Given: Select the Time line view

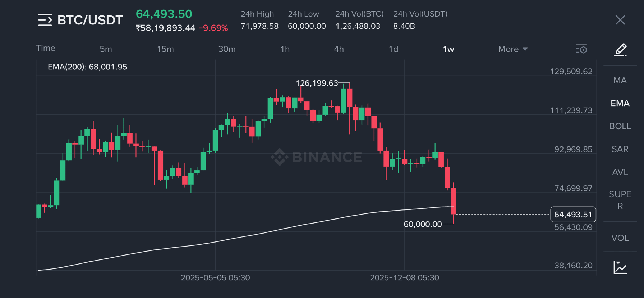Looking at the screenshot, I should tap(46, 48).
